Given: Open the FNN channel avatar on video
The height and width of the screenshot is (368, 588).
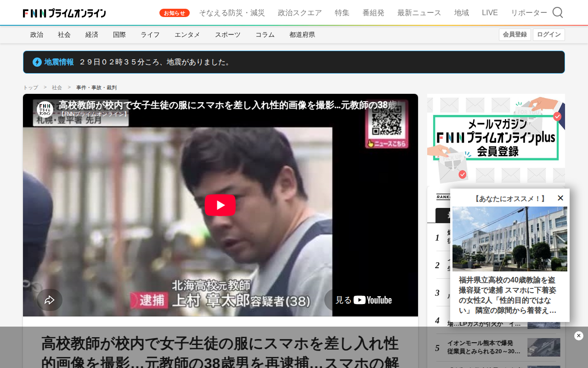Looking at the screenshot, I should [x=45, y=109].
